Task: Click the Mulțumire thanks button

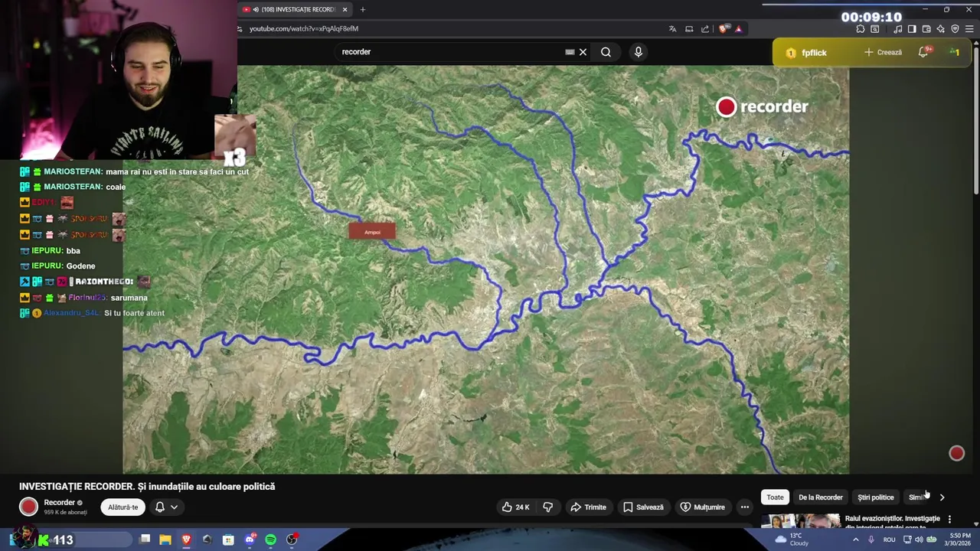Action: (702, 507)
